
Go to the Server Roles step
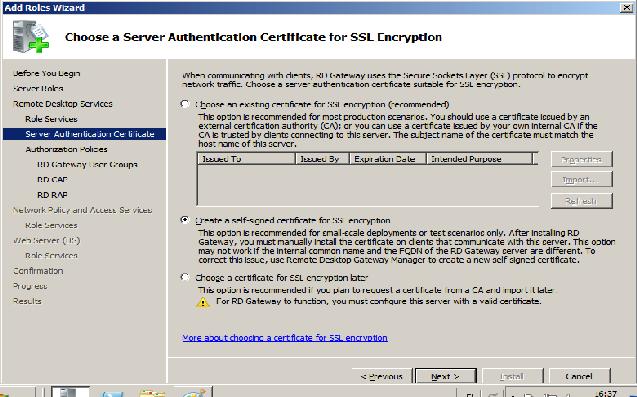pos(38,89)
